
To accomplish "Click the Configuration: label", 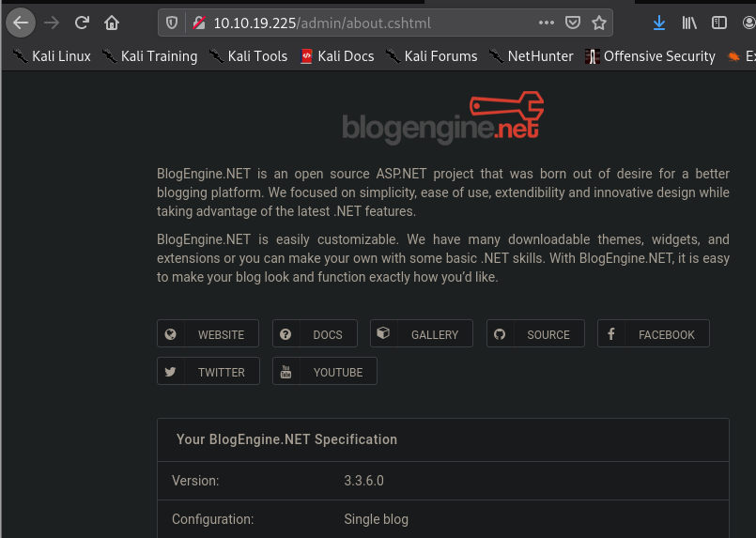I will coord(212,519).
